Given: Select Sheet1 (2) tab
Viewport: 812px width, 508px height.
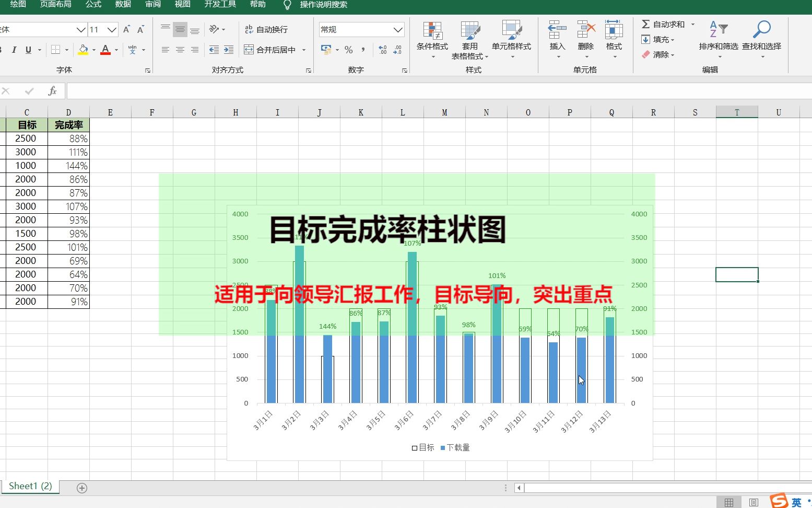Looking at the screenshot, I should pos(30,487).
